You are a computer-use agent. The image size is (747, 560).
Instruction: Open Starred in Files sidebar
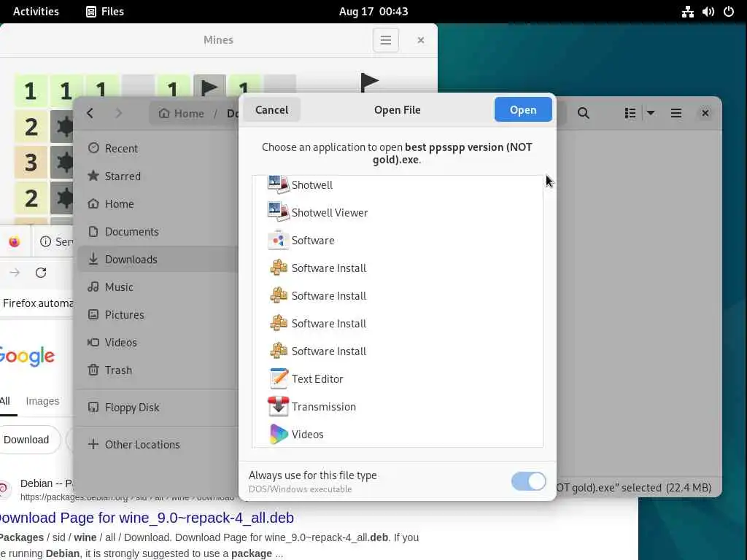coord(158,176)
